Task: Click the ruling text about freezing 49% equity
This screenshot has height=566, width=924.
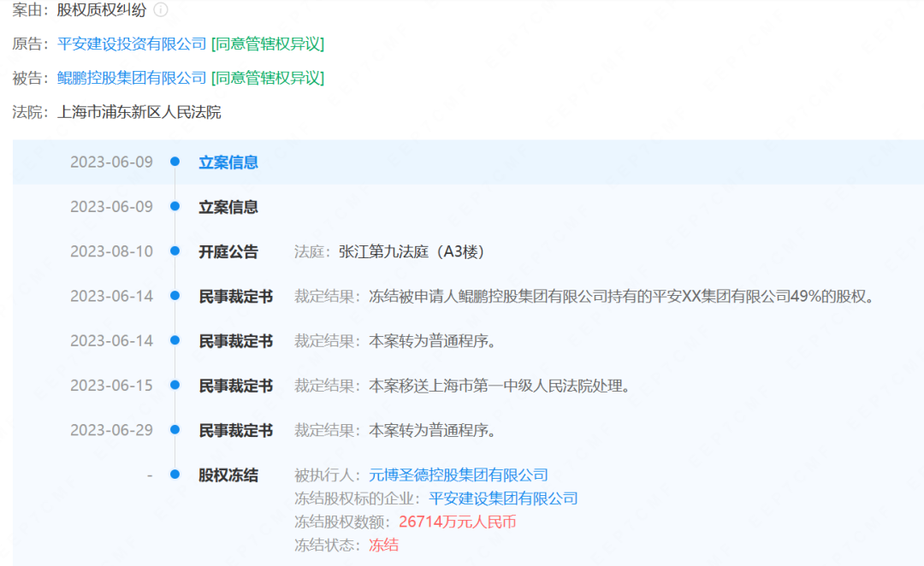Action: tap(621, 296)
